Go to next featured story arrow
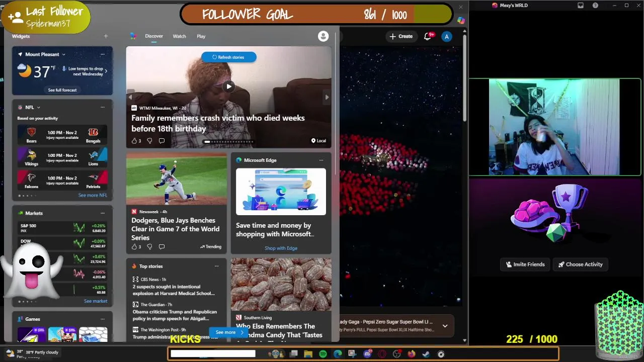 [x=327, y=98]
